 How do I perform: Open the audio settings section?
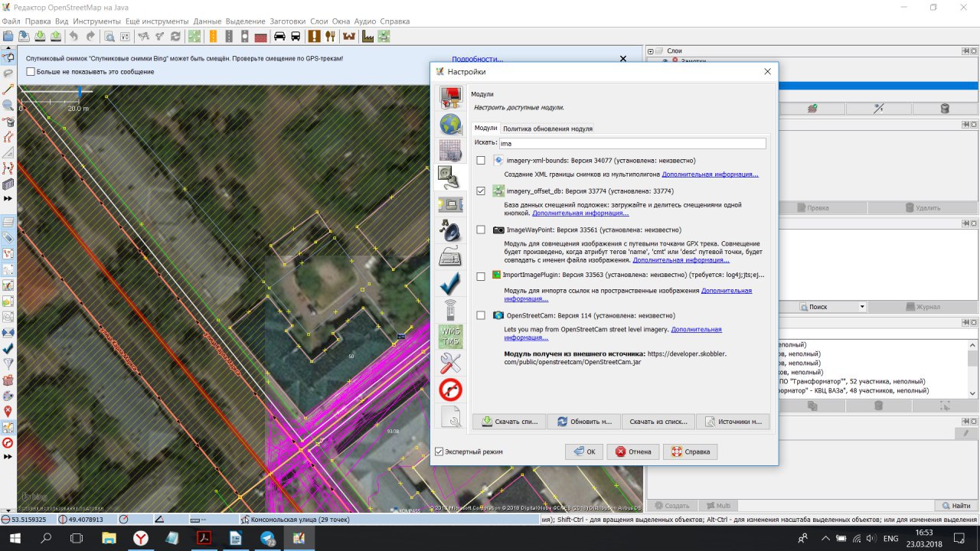pos(450,230)
